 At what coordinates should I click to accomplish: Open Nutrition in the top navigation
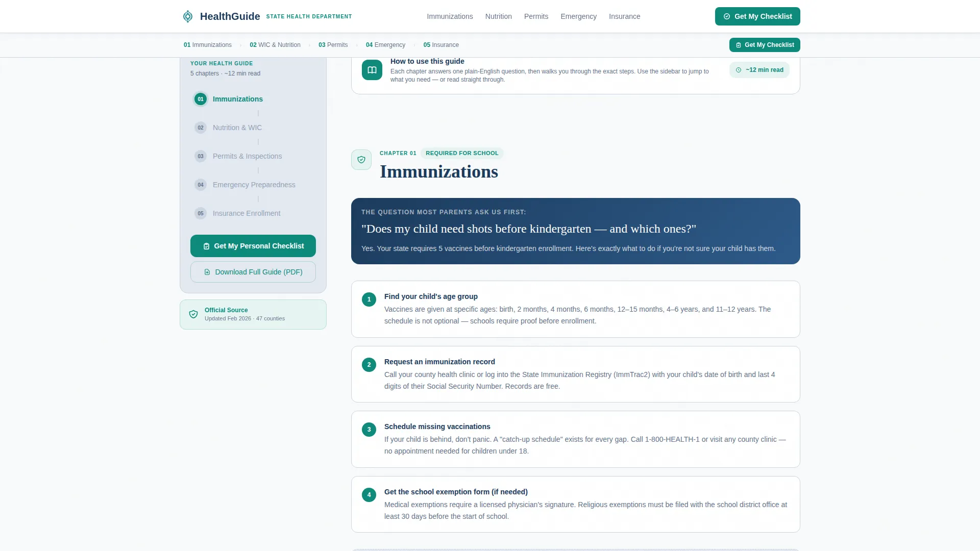[x=498, y=16]
